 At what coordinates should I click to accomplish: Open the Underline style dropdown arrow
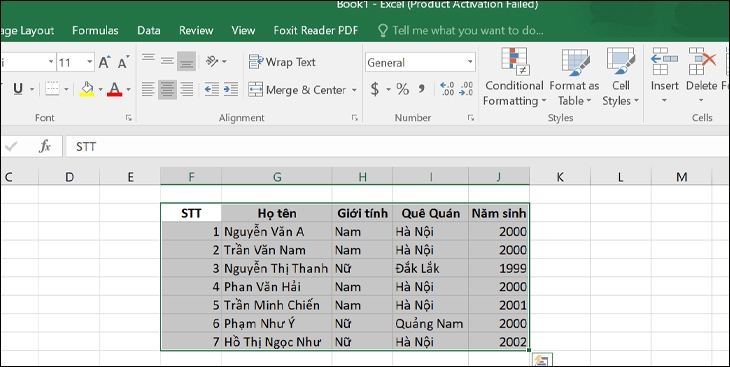click(32, 89)
